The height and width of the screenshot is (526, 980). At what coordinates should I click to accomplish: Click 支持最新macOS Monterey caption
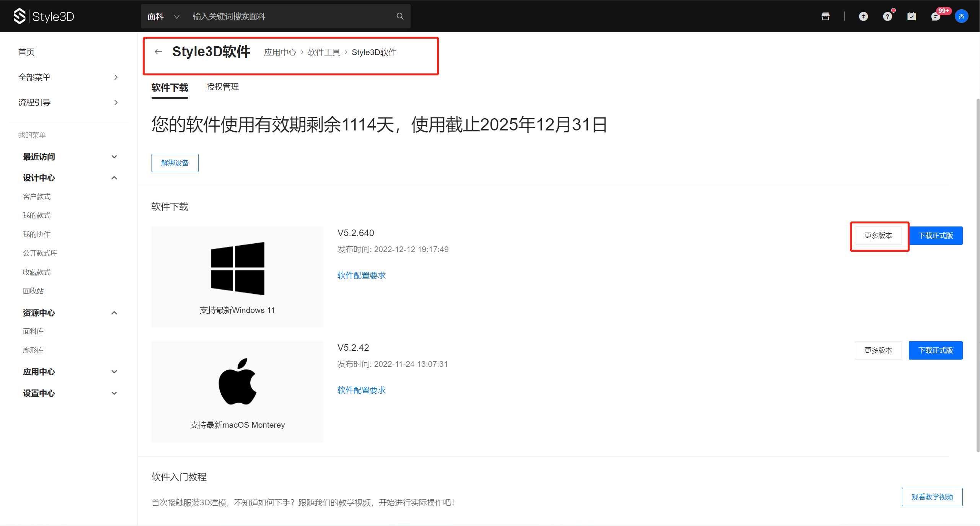[237, 425]
